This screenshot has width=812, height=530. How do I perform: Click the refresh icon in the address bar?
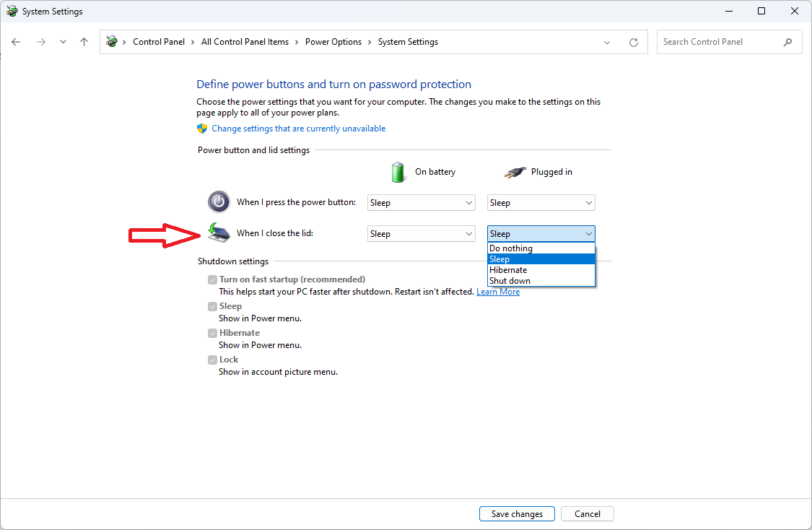tap(634, 42)
